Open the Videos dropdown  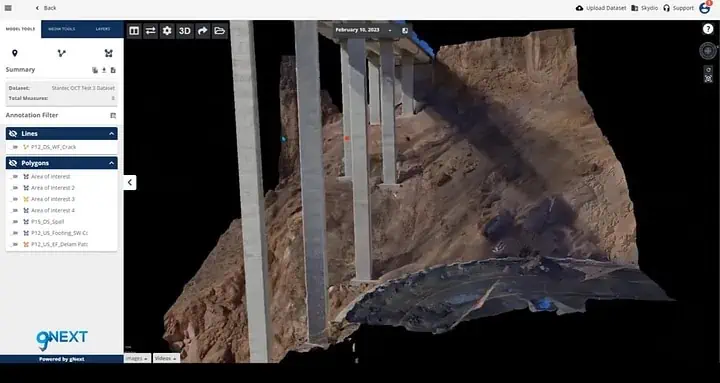[x=166, y=358]
